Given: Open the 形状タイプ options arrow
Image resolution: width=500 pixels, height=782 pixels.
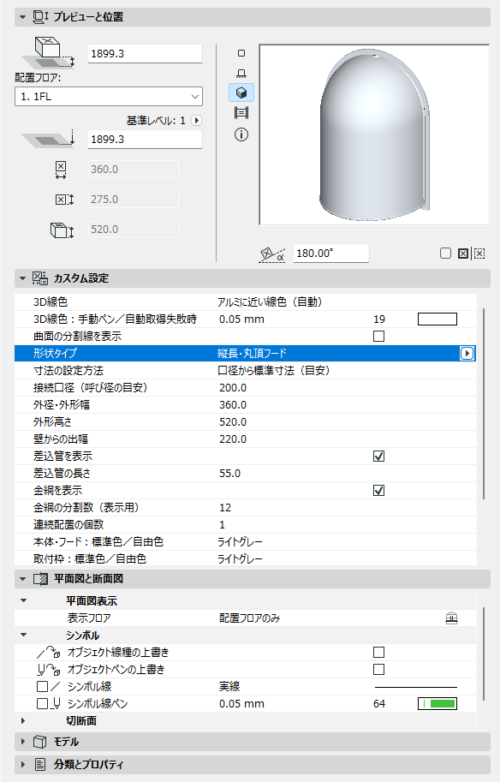Looking at the screenshot, I should 467,353.
